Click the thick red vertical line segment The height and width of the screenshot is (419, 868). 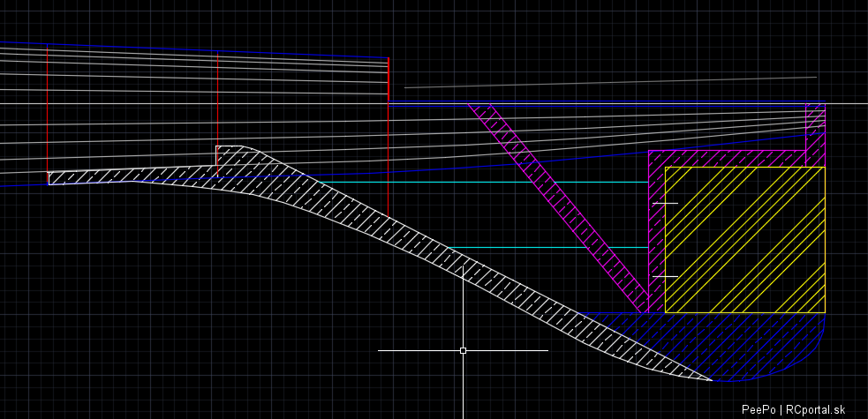[x=388, y=79]
